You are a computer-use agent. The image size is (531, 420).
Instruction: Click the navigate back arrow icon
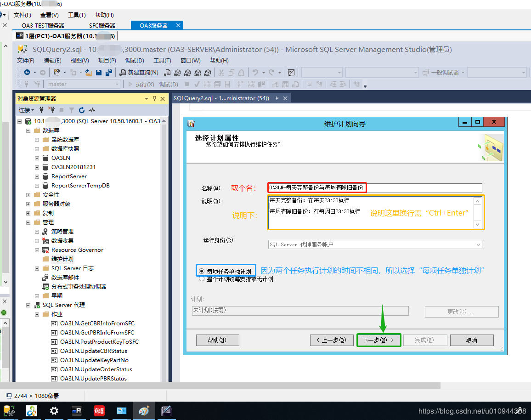[x=27, y=72]
